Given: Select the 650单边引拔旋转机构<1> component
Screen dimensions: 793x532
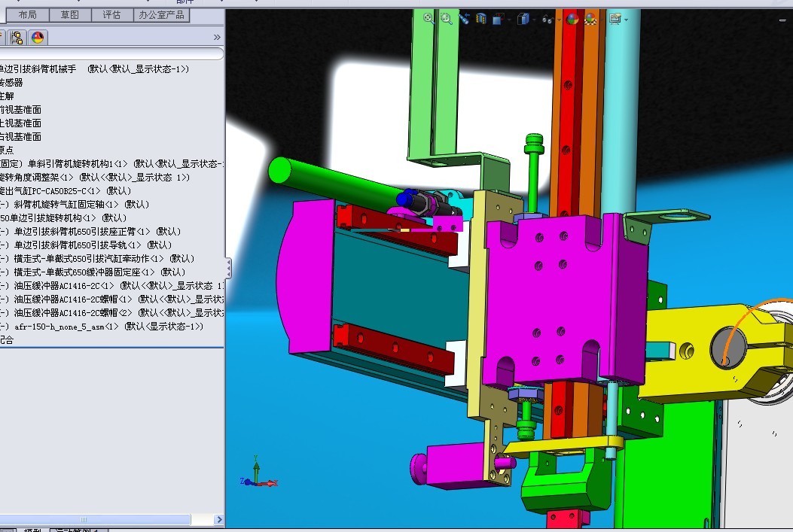Looking at the screenshot, I should (63, 217).
